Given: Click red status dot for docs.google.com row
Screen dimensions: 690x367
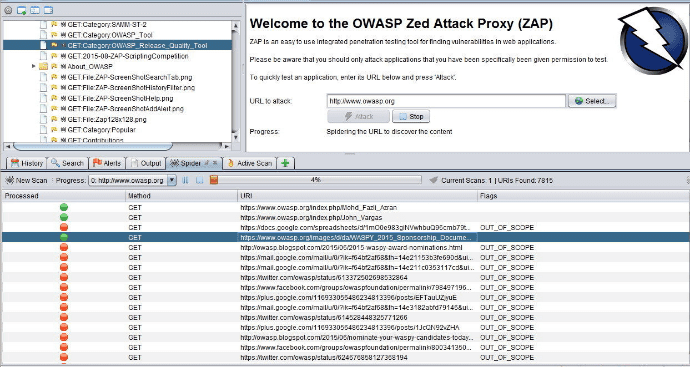Looking at the screenshot, I should coord(64,227).
